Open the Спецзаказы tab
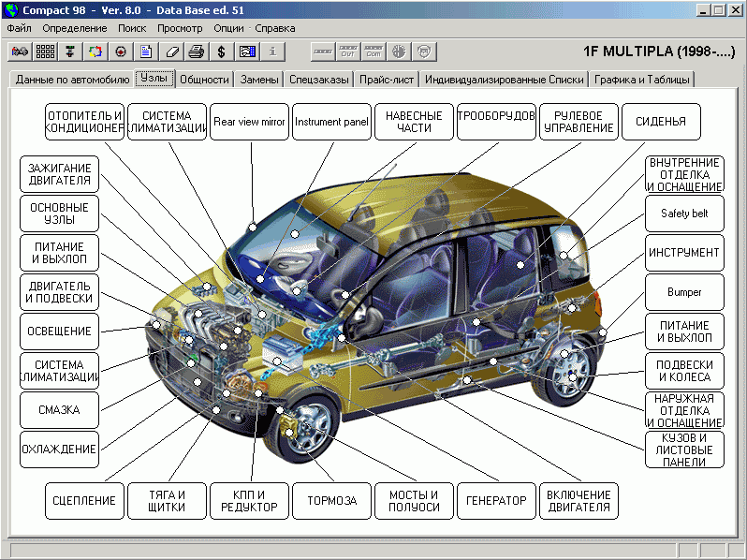 coord(318,79)
